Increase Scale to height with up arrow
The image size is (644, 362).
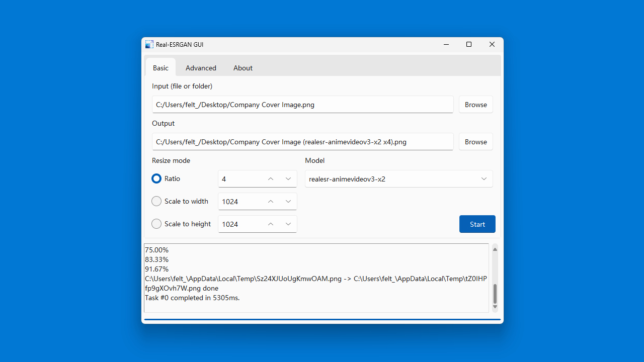click(x=271, y=224)
